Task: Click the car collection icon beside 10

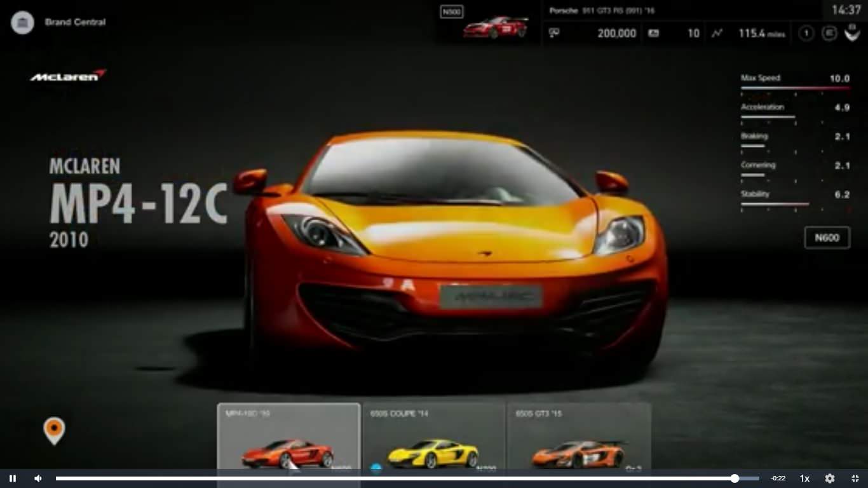Action: click(x=653, y=34)
